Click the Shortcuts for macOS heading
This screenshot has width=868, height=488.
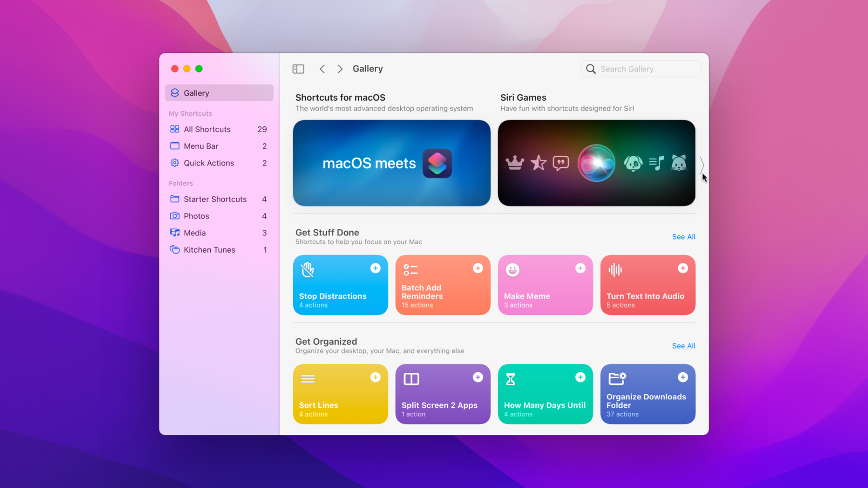[x=340, y=97]
